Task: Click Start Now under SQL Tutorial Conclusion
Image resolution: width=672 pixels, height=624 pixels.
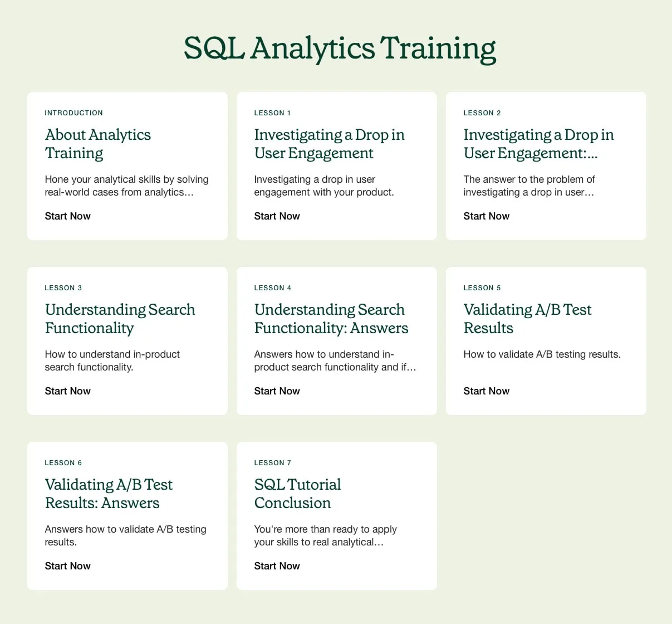Action: point(277,566)
